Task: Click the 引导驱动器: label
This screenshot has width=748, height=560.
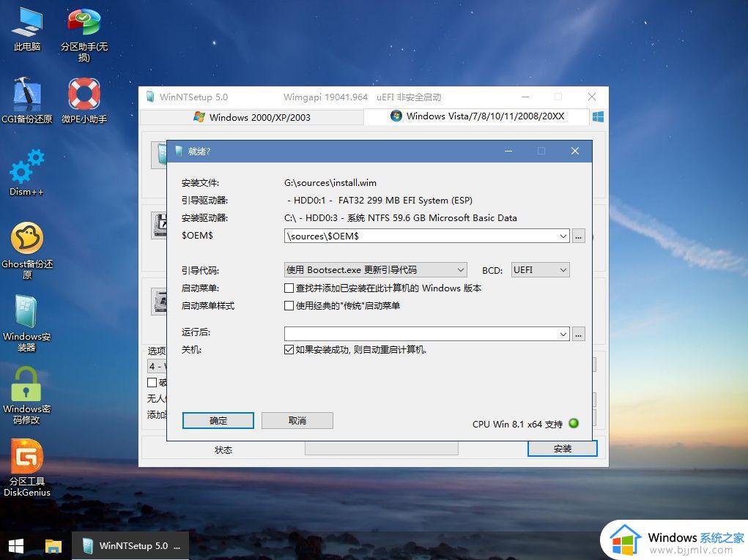Action: [204, 200]
